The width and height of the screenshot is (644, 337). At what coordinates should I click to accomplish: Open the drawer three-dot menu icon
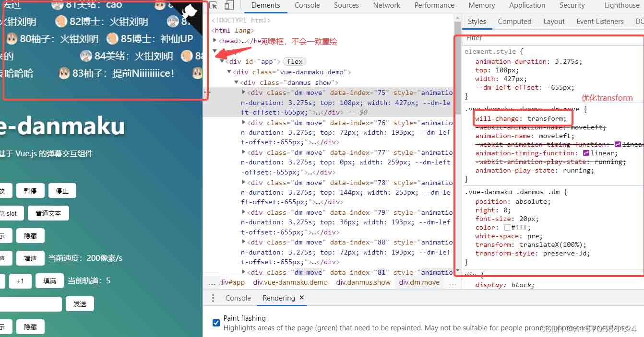coord(213,298)
